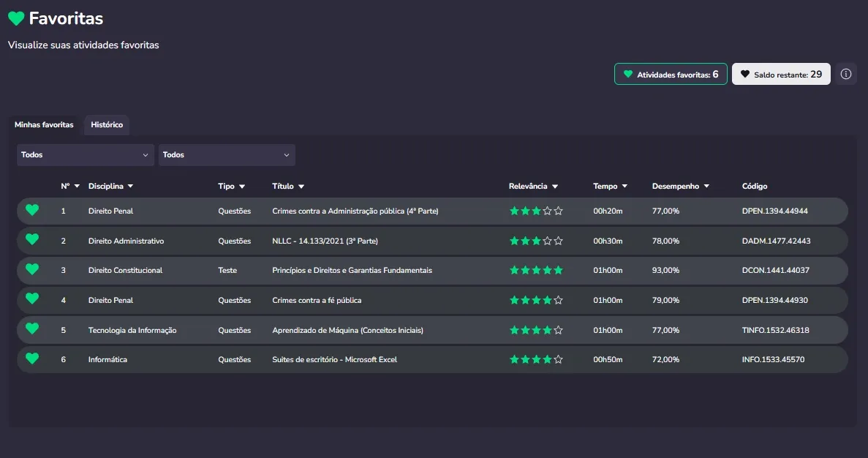The height and width of the screenshot is (458, 868).
Task: Open Suites de escritório - Microsoft Excel
Action: [x=334, y=359]
